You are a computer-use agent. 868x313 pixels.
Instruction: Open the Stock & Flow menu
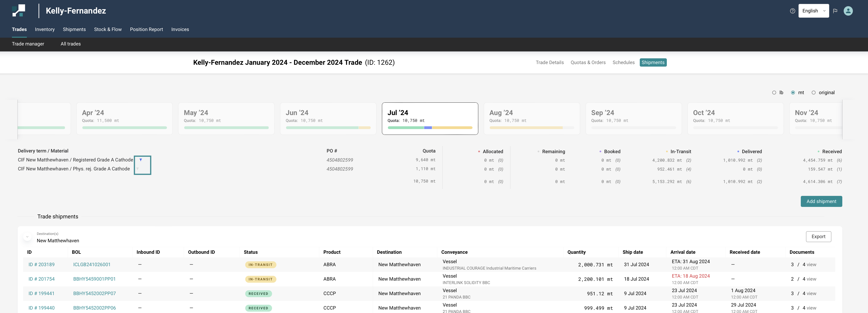(108, 29)
